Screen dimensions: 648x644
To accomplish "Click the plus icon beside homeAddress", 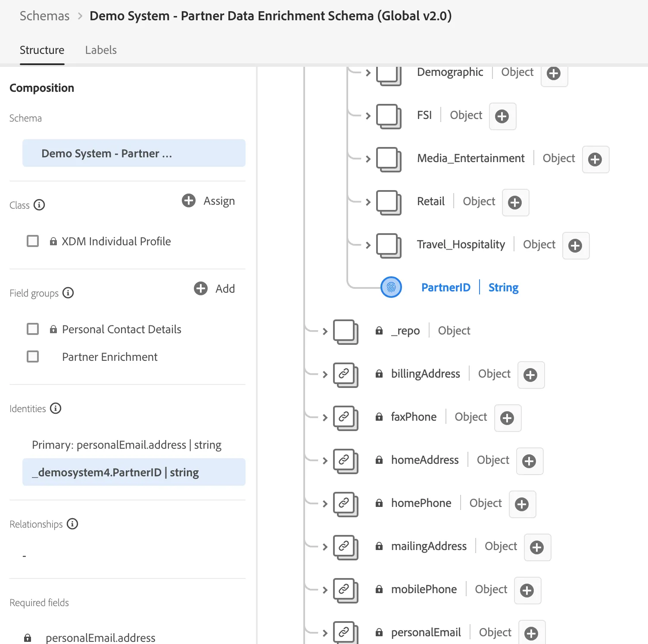I will pos(530,461).
